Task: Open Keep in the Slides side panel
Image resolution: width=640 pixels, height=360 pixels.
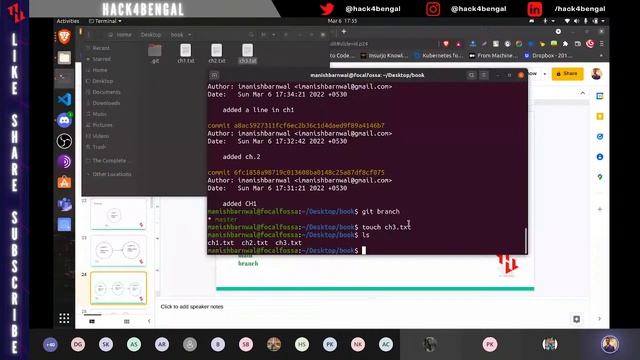Action: point(600,117)
